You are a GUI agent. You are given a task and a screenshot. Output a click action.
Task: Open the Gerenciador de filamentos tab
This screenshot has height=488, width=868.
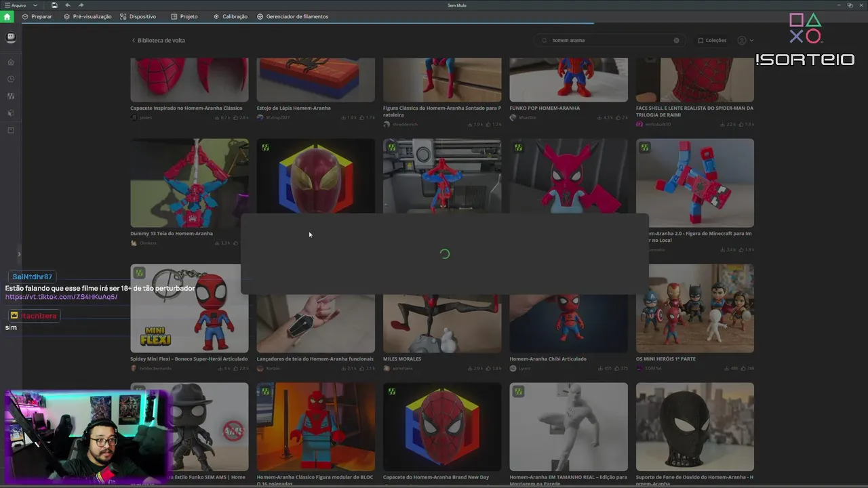(293, 16)
